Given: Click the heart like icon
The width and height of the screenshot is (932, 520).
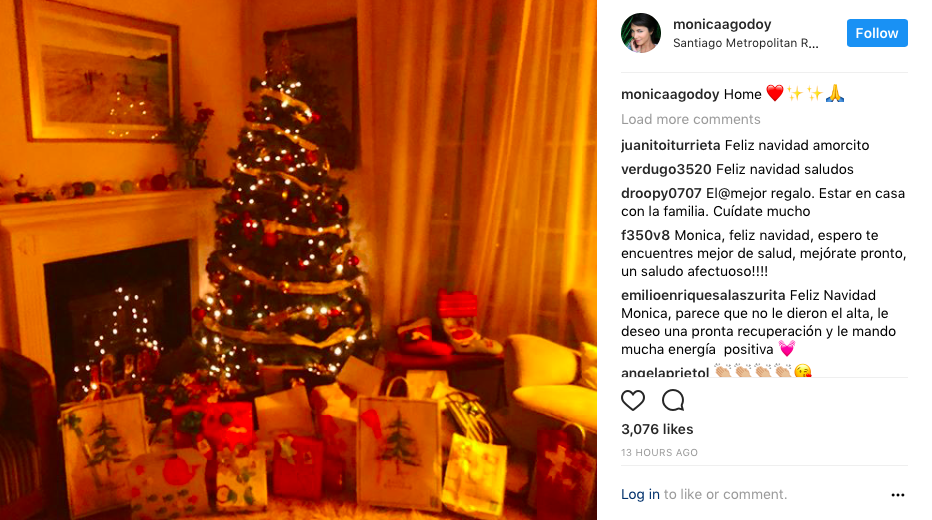Looking at the screenshot, I should click(x=632, y=401).
